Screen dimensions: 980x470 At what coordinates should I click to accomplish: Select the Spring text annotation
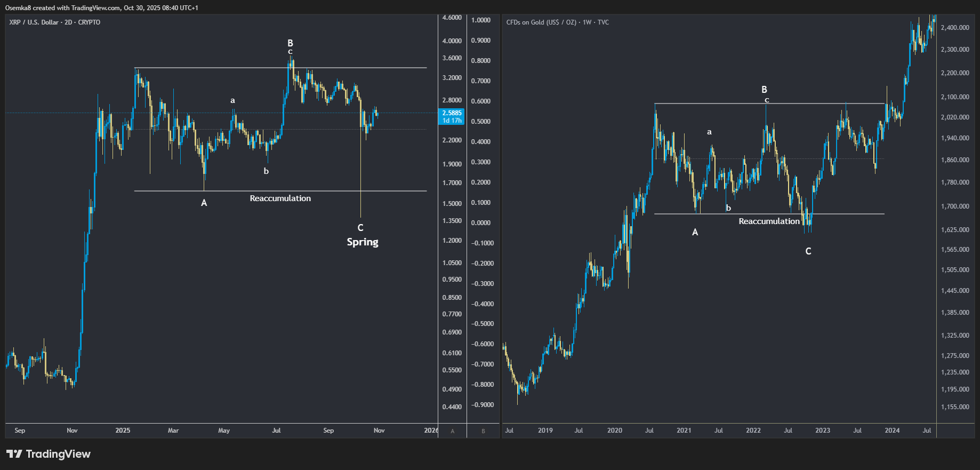(x=363, y=242)
